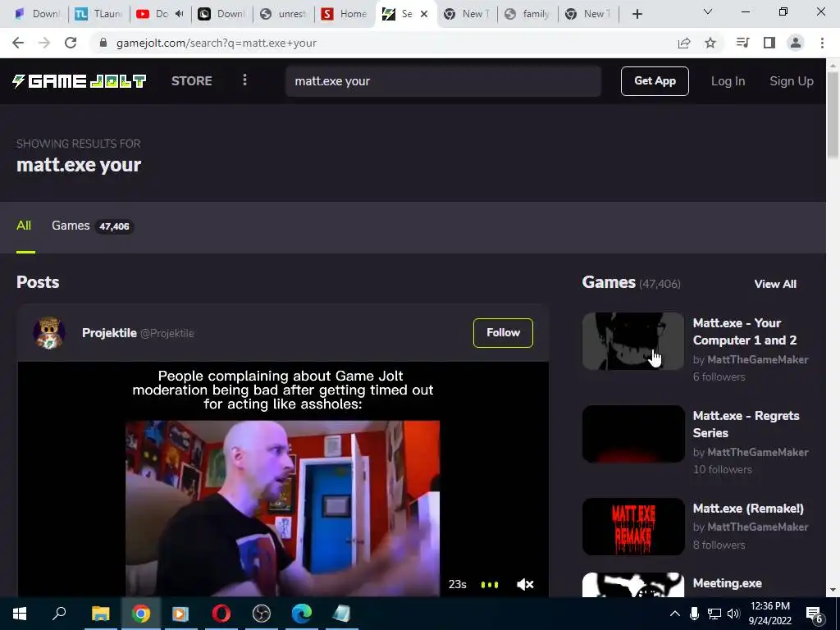Open the tab search chevron
Viewport: 840px width, 630px height.
708,11
